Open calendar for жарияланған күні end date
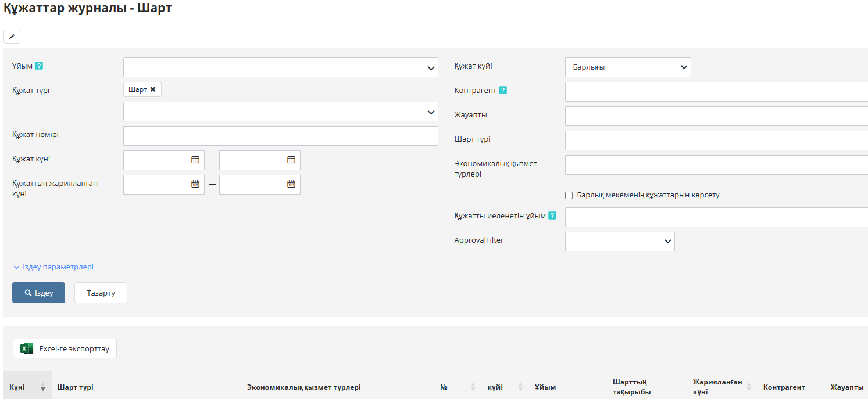Image resolution: width=868 pixels, height=399 pixels. point(291,184)
